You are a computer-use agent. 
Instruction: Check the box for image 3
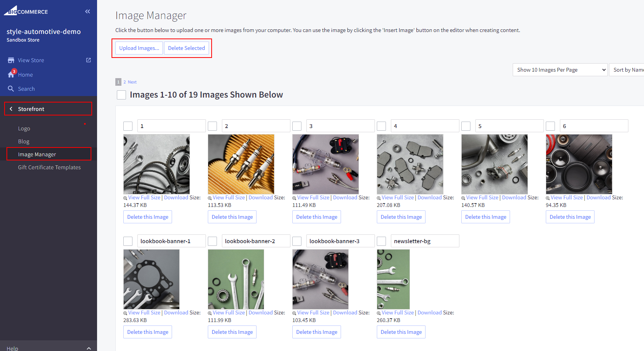(297, 126)
